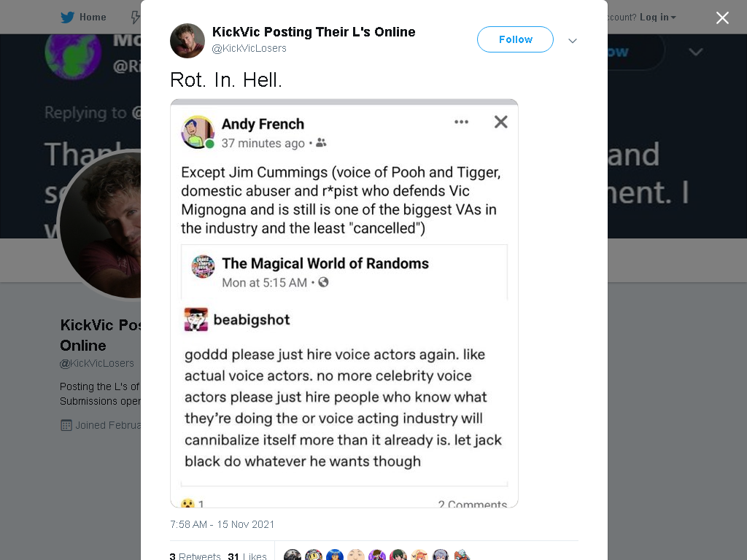Open the embedded Andy French screenshot image
This screenshot has width=747, height=560.
[344, 303]
